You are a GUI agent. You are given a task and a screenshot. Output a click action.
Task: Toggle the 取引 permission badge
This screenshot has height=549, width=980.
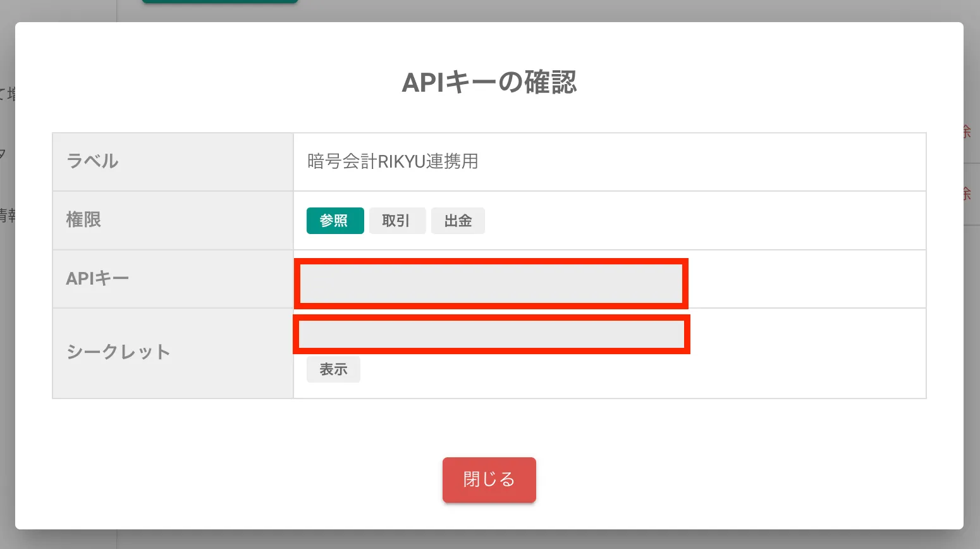(x=397, y=221)
